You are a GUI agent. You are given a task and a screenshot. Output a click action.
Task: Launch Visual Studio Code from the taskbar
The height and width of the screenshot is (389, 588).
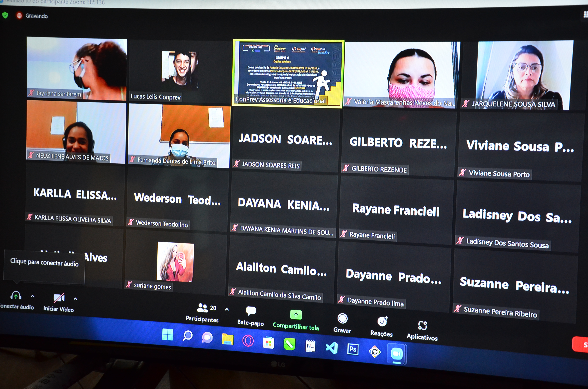(x=332, y=348)
